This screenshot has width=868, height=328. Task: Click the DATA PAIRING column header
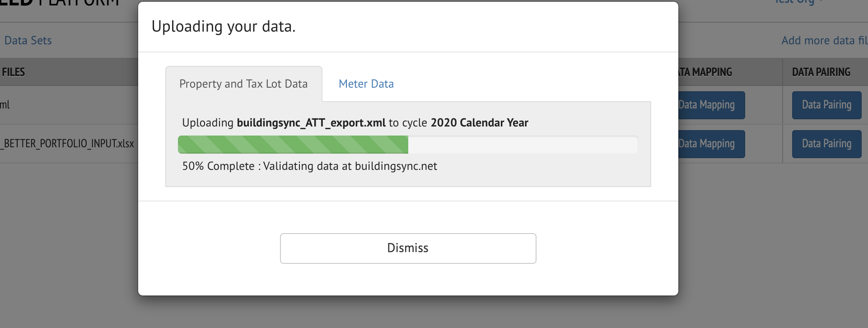click(x=821, y=72)
